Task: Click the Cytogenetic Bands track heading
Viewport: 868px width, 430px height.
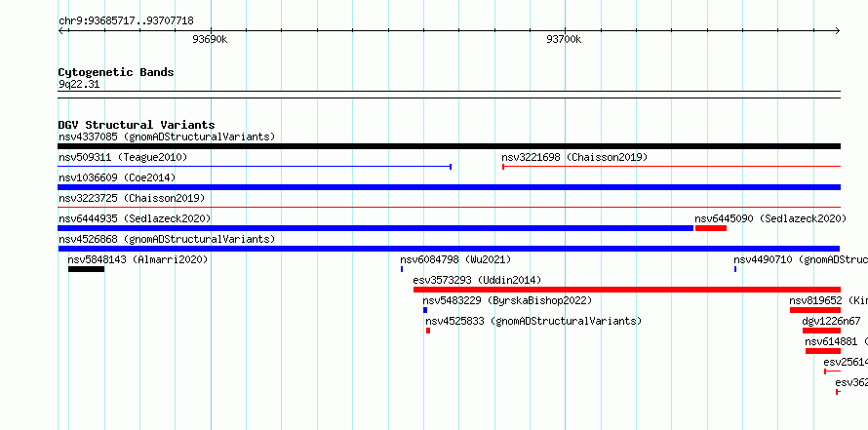Action: [116, 72]
